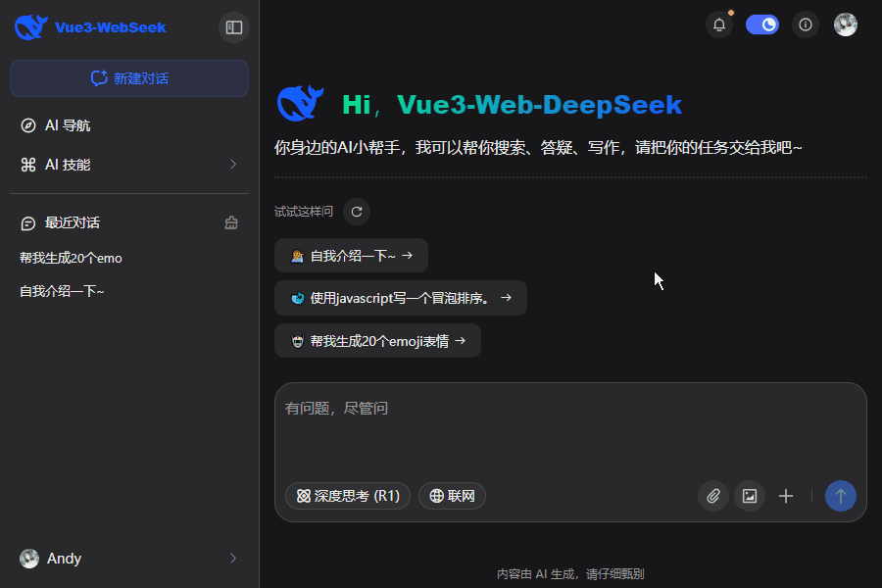
Task: Open conversation 帮我生成20个emo
Action: click(71, 259)
